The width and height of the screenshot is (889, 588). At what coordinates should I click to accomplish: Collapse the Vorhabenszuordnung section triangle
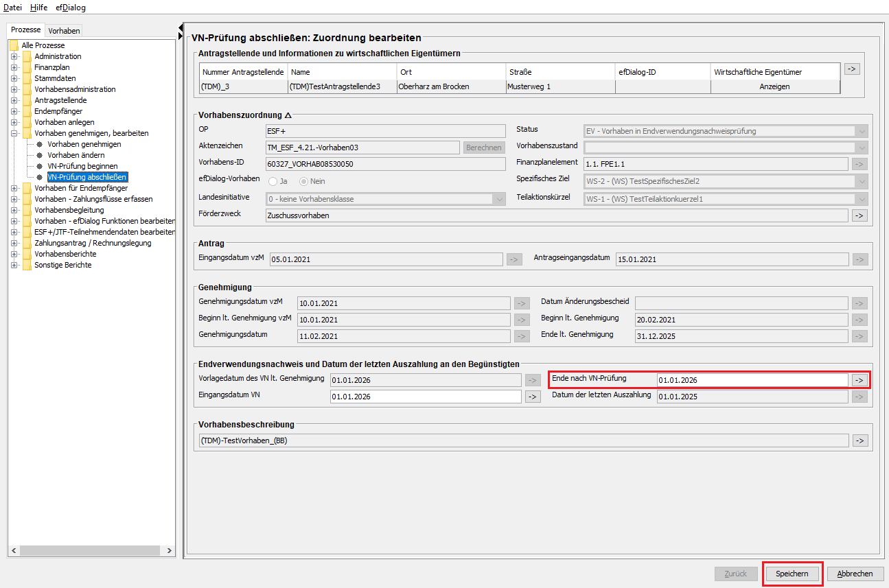click(x=288, y=115)
